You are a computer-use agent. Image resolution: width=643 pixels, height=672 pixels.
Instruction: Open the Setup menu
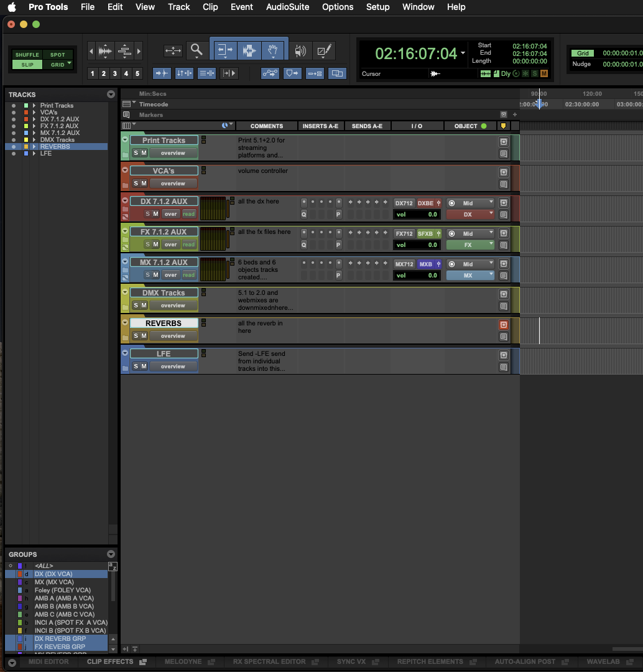pos(377,7)
